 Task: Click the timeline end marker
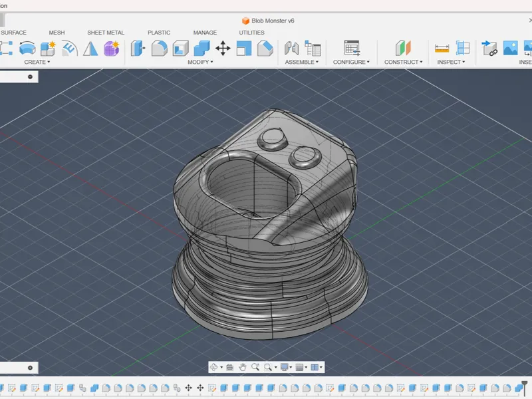pyautogui.click(x=525, y=387)
